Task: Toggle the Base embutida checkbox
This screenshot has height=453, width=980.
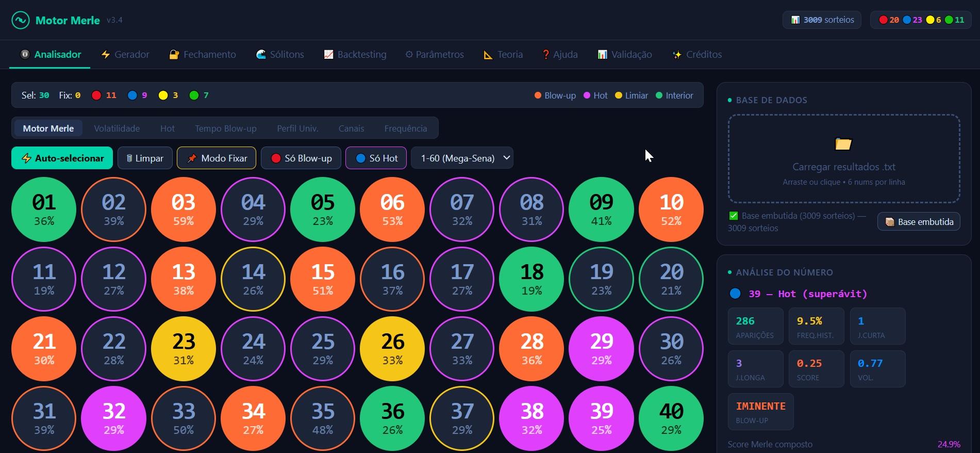Action: point(733,216)
